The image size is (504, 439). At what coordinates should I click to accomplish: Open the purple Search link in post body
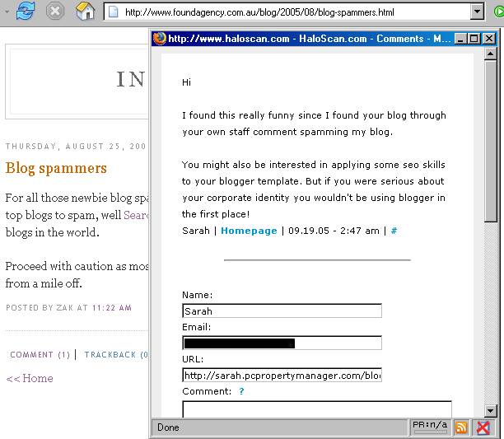(x=136, y=215)
